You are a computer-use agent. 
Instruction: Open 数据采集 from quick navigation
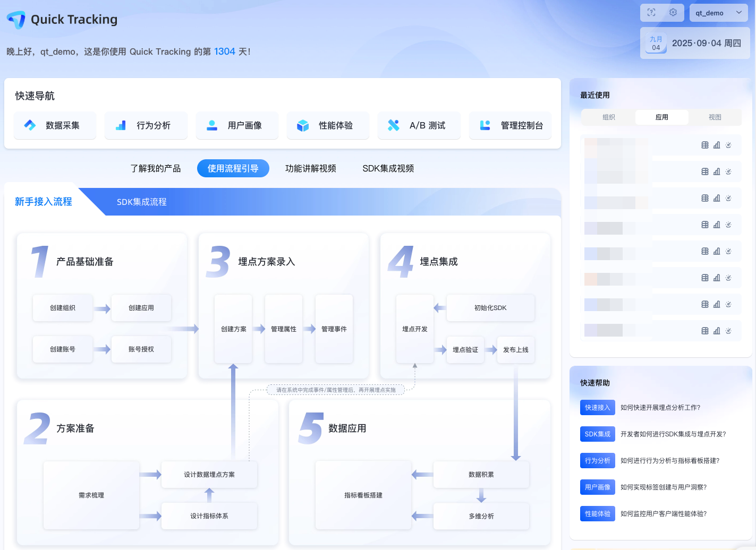pos(55,125)
